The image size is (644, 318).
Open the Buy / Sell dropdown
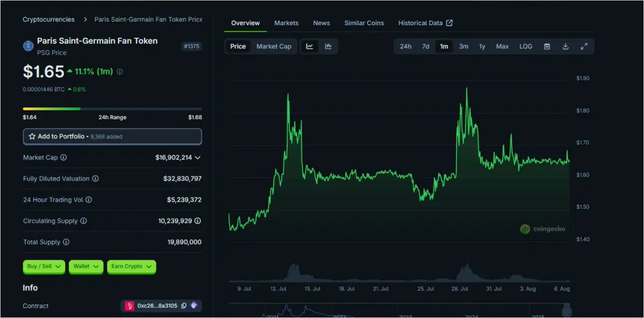[x=44, y=266]
